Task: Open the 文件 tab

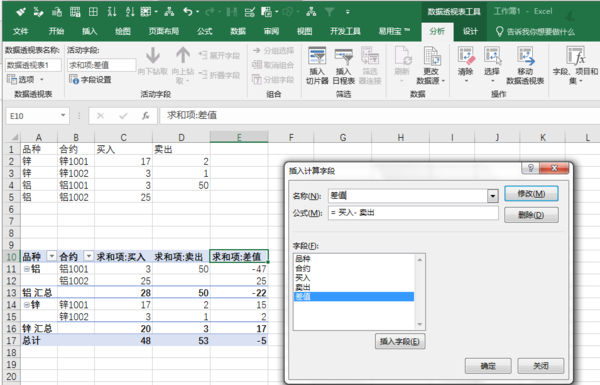Action: point(20,31)
